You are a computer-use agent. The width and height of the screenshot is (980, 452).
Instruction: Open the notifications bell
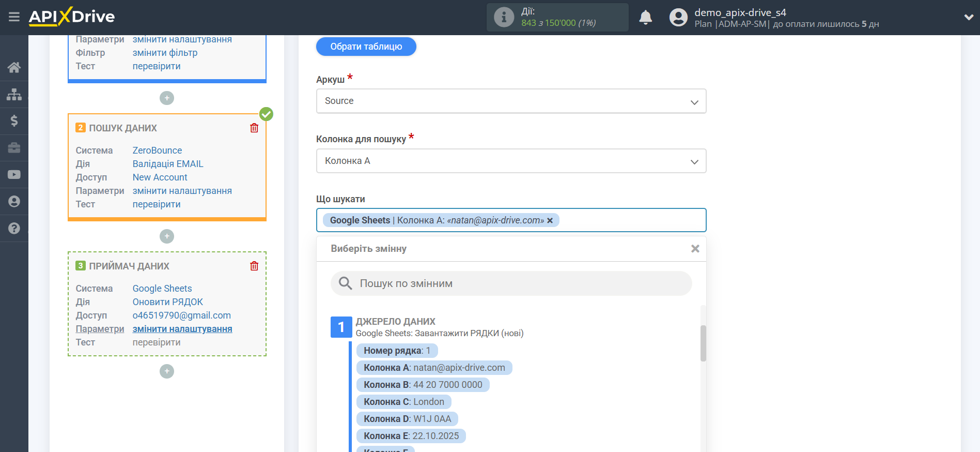(646, 18)
